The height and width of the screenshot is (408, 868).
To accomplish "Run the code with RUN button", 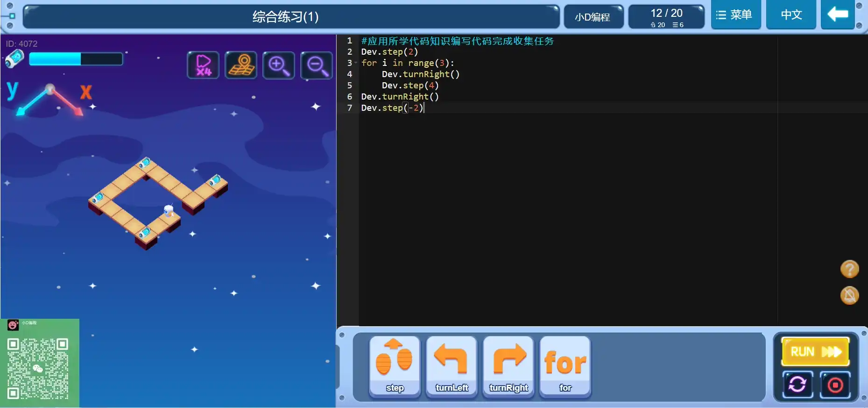I will pyautogui.click(x=815, y=351).
